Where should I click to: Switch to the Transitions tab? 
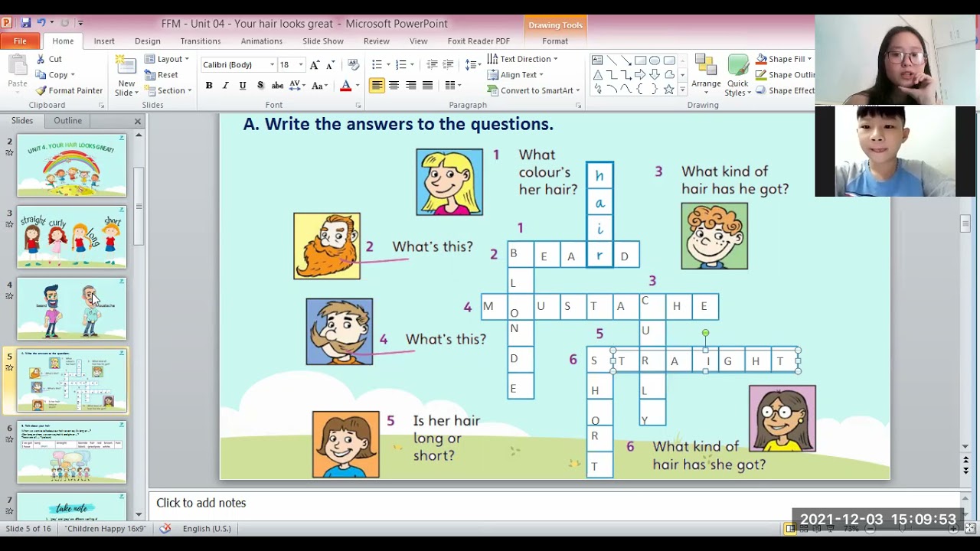click(201, 41)
